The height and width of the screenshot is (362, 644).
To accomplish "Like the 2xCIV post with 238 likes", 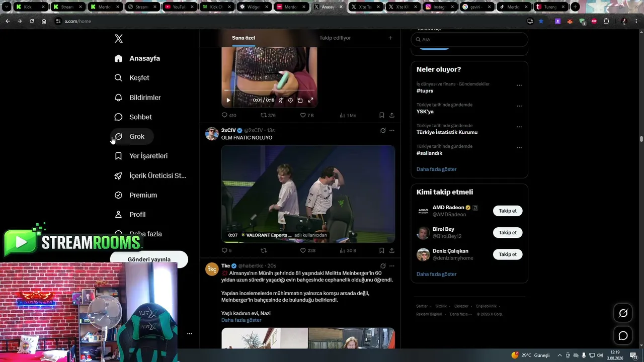I will click(x=307, y=250).
